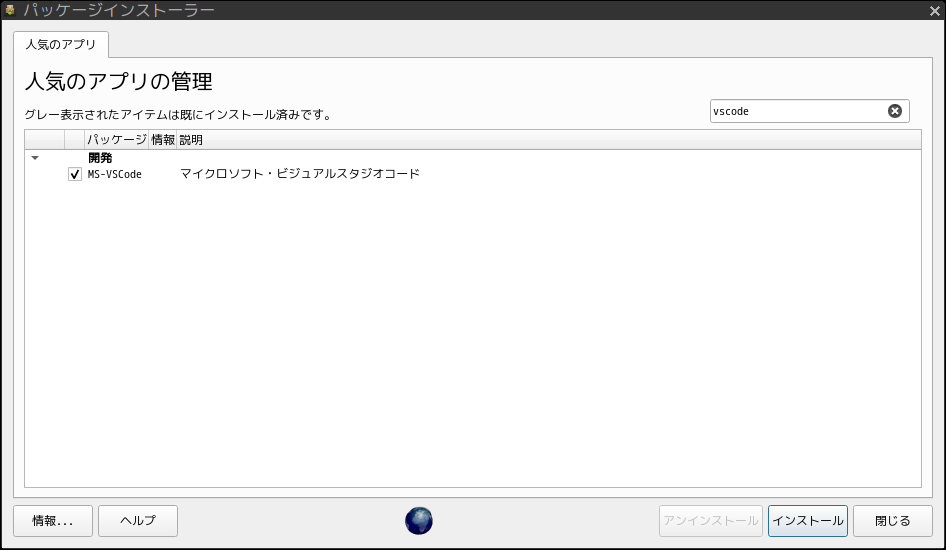The image size is (946, 550).
Task: Select the マイクロソフト・ビジュアルスタジオコード description
Action: (300, 174)
